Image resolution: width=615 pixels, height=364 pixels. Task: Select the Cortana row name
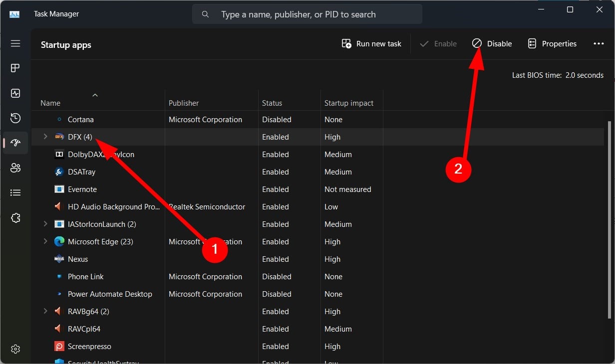tap(81, 120)
